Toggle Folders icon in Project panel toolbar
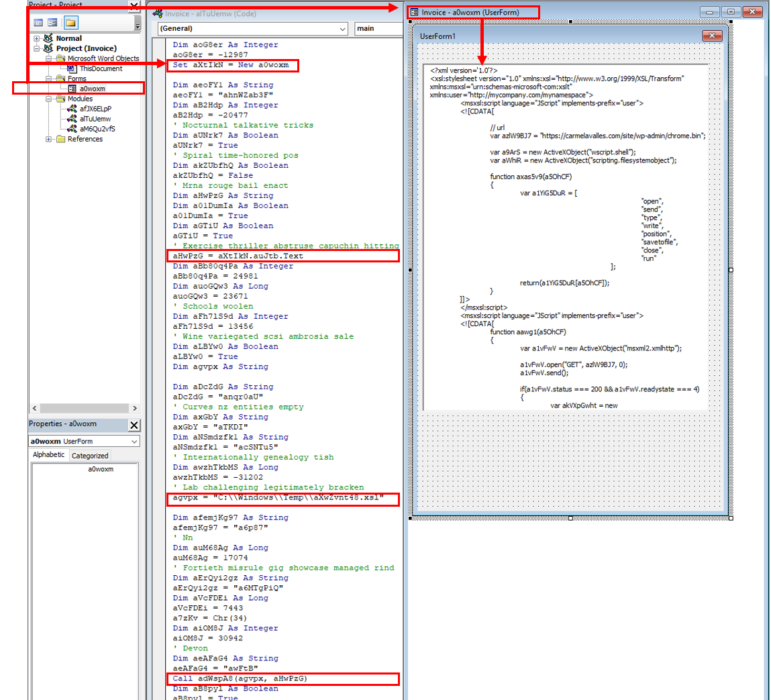Image resolution: width=771 pixels, height=700 pixels. [71, 23]
